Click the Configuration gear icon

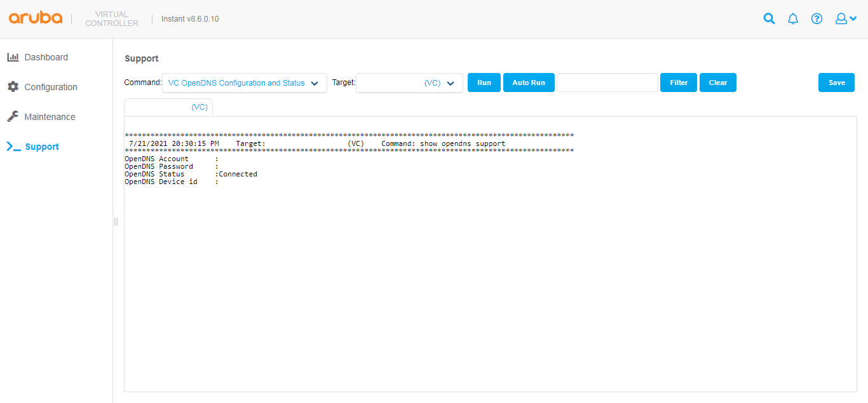coord(13,87)
